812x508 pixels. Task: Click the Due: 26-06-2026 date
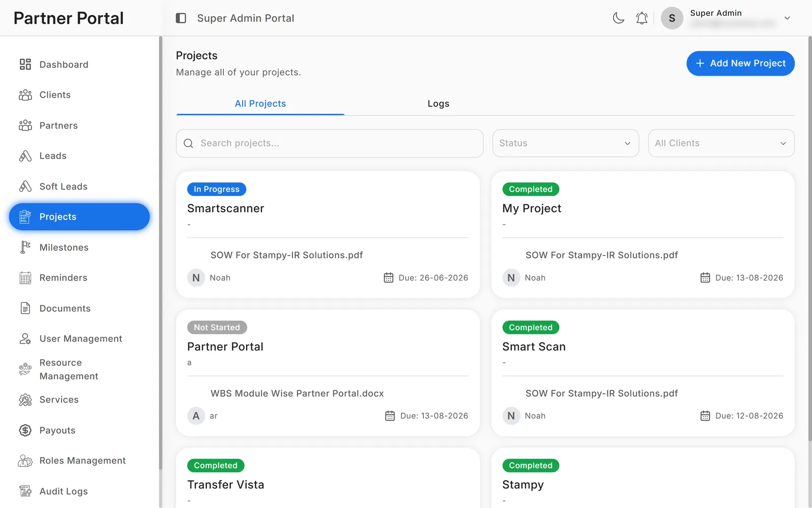tap(433, 278)
